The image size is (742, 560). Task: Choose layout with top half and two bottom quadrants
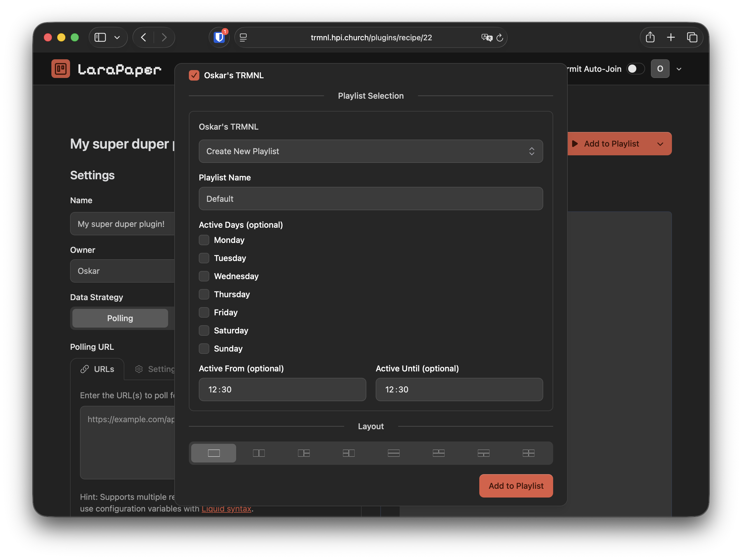(x=483, y=453)
